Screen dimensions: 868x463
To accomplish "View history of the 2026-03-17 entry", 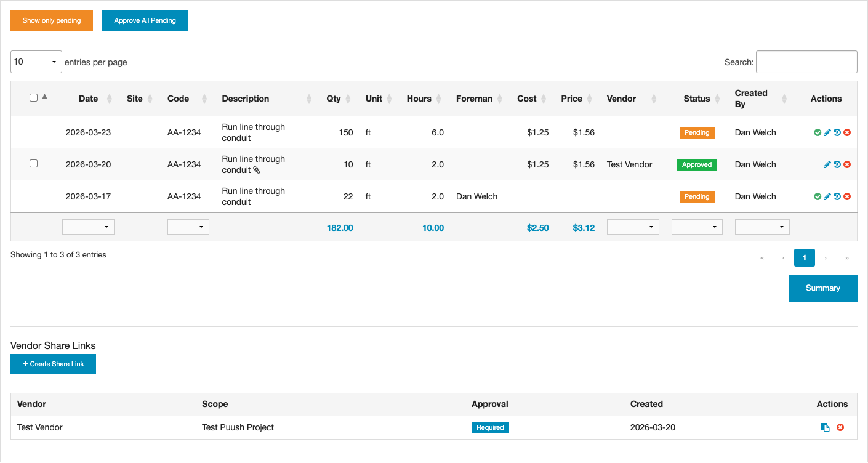I will pyautogui.click(x=837, y=196).
